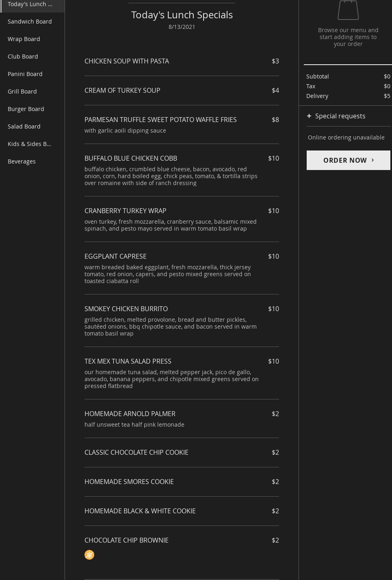This screenshot has height=580, width=392.
Task: Select Club Board in the sidebar
Action: 23,57
